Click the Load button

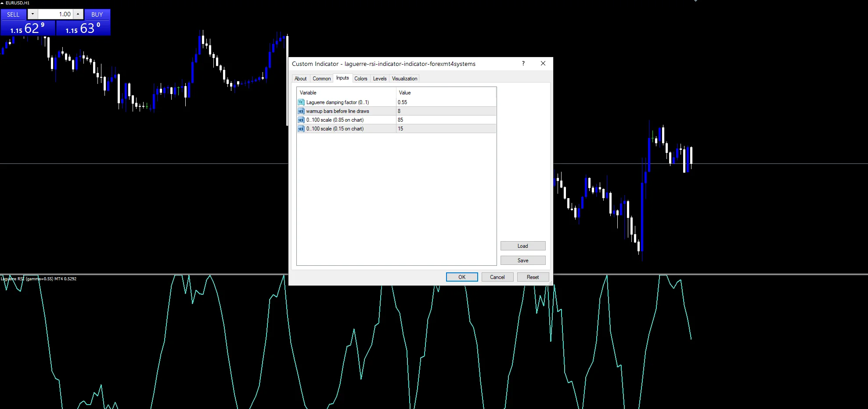pos(523,246)
